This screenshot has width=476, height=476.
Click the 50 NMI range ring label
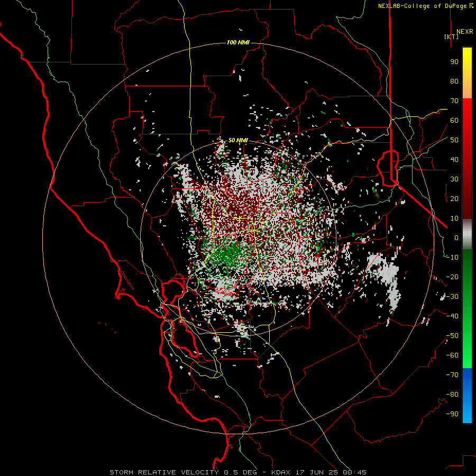(238, 140)
